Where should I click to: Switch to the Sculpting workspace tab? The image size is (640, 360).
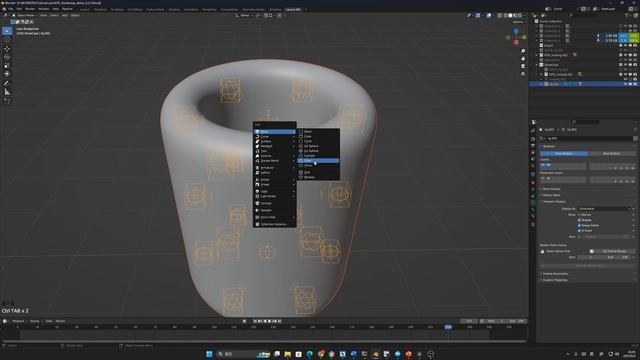117,9
